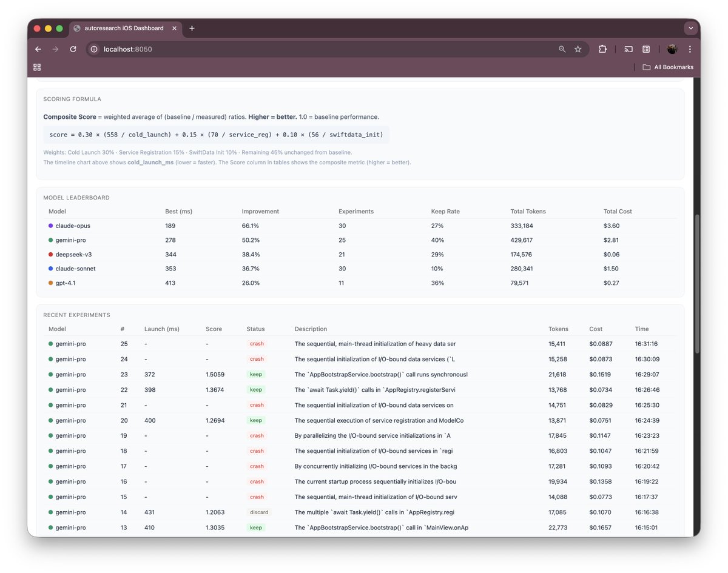Image resolution: width=728 pixels, height=573 pixels.
Task: View site information icon beside localhost
Action: point(94,49)
